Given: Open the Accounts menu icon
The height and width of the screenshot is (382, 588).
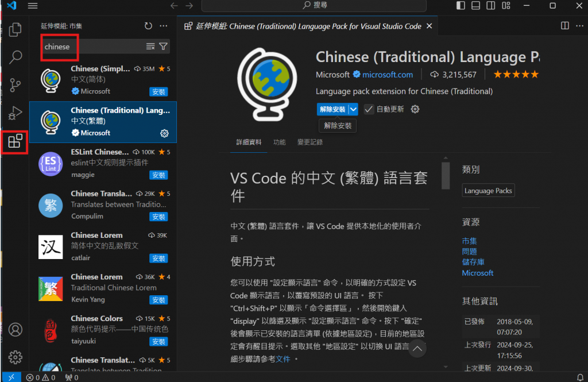Looking at the screenshot, I should pos(16,330).
